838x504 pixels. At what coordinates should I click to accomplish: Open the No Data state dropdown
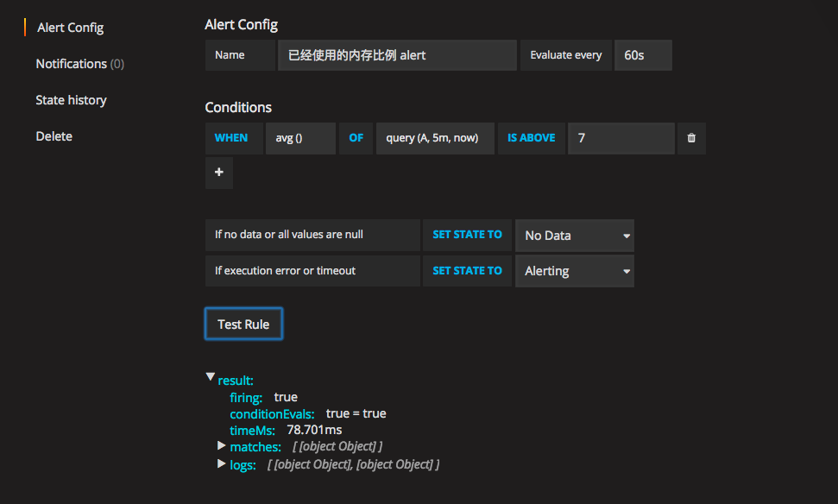(575, 236)
